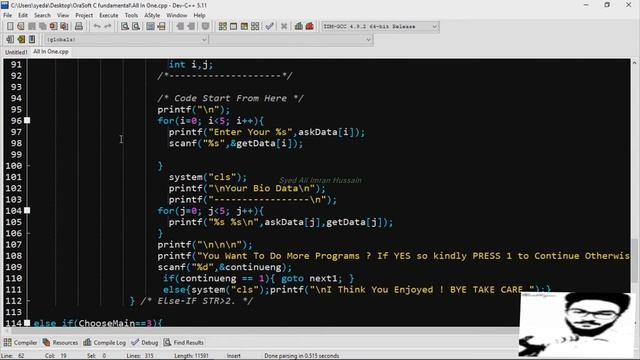Click the red Delete Profiling Information icon
The width and height of the screenshot is (640, 360).
click(310, 27)
